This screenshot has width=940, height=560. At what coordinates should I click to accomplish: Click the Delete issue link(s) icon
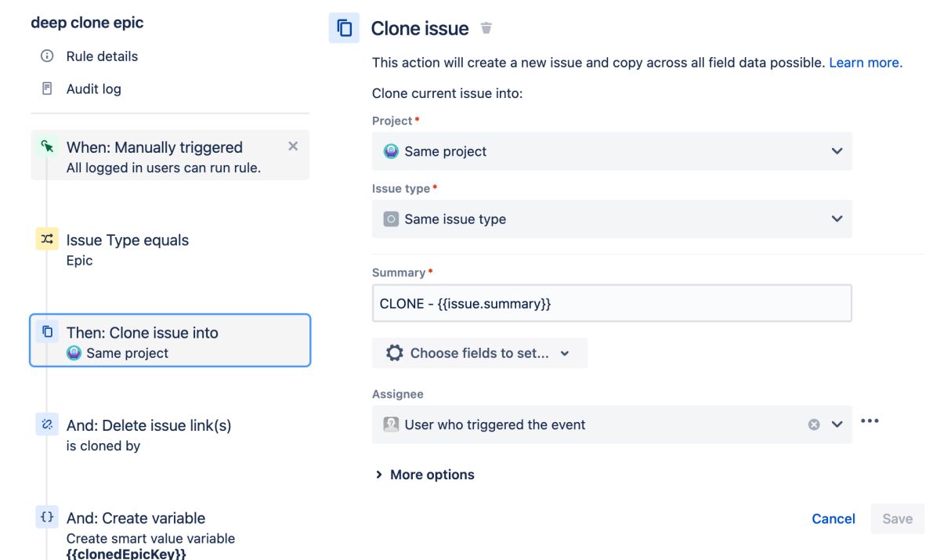(x=47, y=425)
